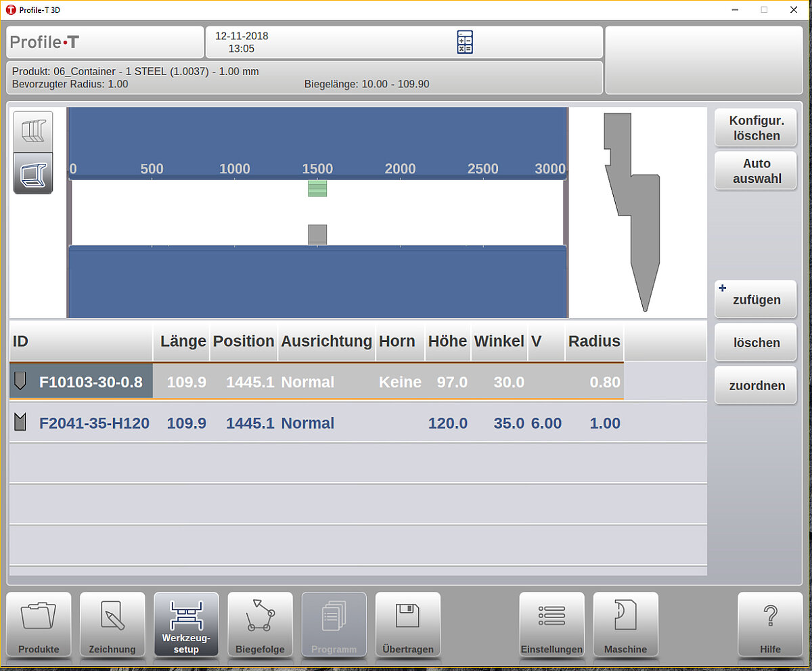
Task: Select the green punch segment in machine view
Action: point(317,188)
